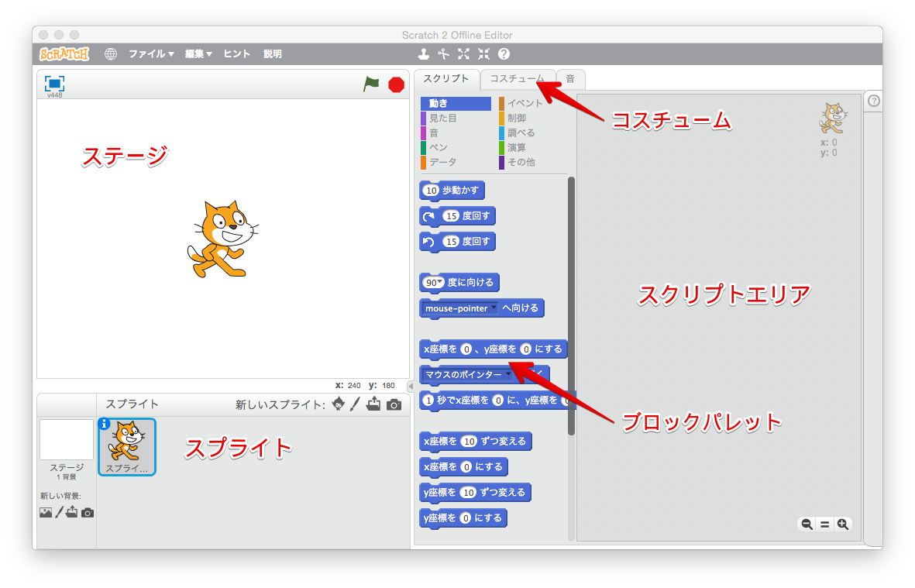This screenshot has height=588, width=915.
Task: Open マウスのポインター dropdown in block
Action: point(508,374)
